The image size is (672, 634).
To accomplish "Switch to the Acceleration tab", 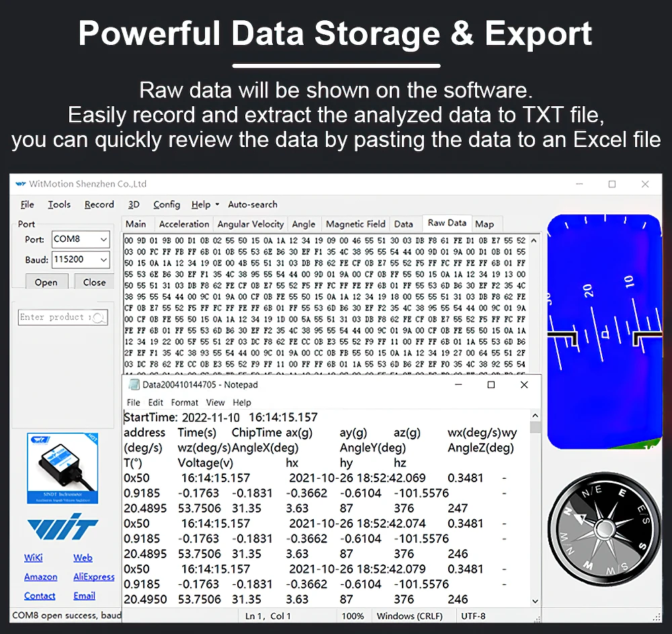I will point(184,224).
